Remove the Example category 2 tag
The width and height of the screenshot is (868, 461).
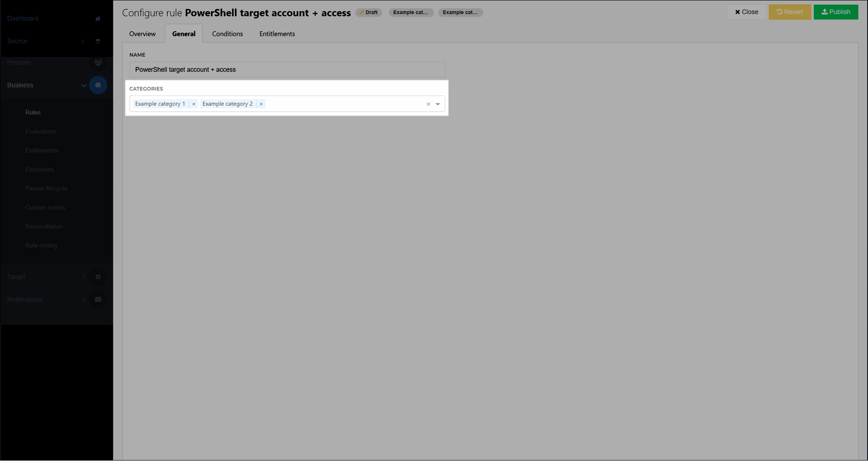pos(261,104)
